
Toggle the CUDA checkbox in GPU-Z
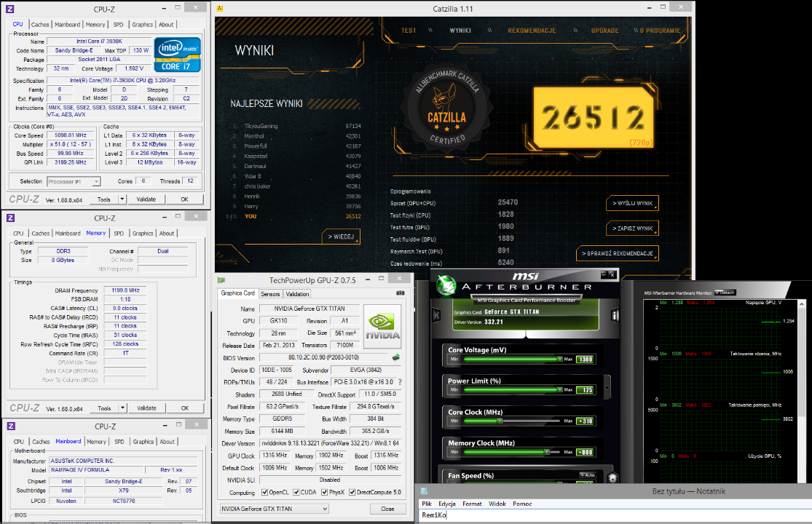tap(296, 493)
